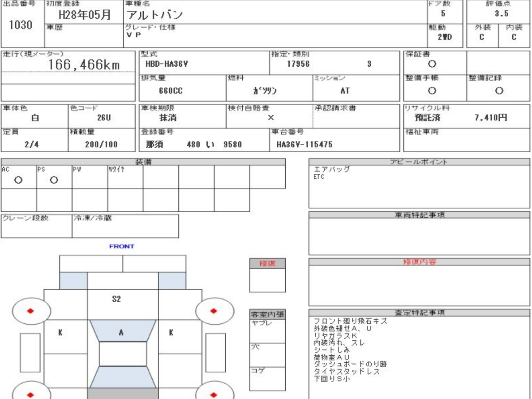Click the front-right wheel red diamond marker
532x399 pixels.
coord(214,310)
